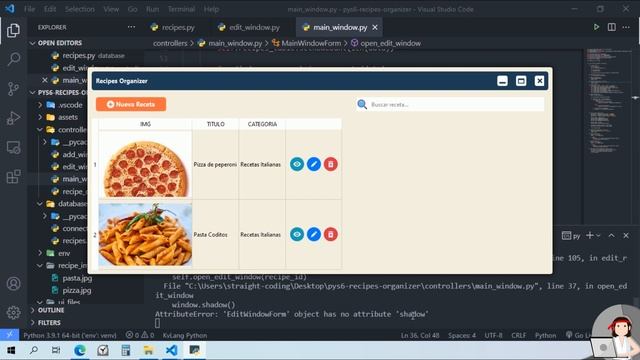The width and height of the screenshot is (640, 360).
Task: Open the Manage gear icon
Action: pos(13,312)
